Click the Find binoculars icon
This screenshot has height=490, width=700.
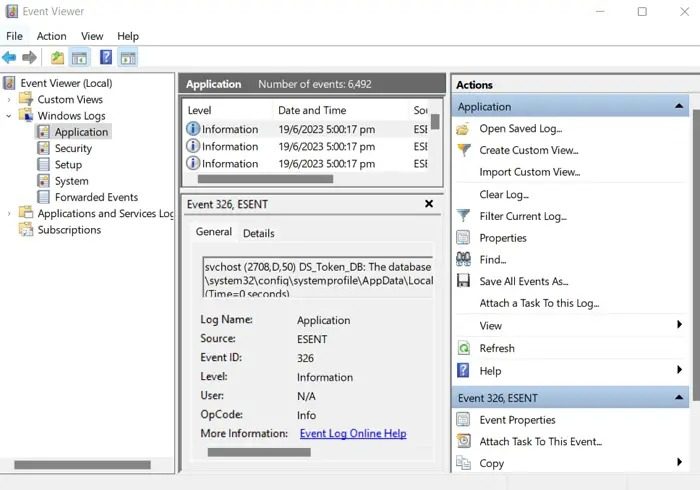[x=464, y=260]
